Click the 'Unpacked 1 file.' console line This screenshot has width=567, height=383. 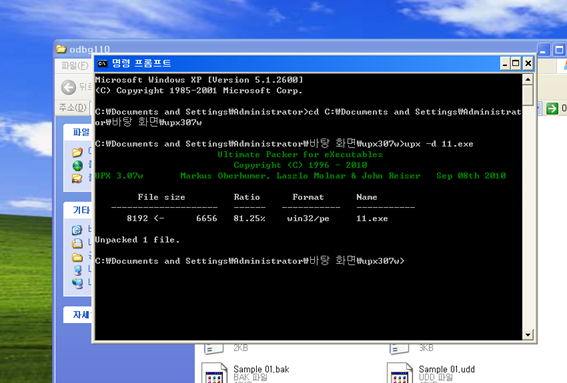pyautogui.click(x=137, y=240)
